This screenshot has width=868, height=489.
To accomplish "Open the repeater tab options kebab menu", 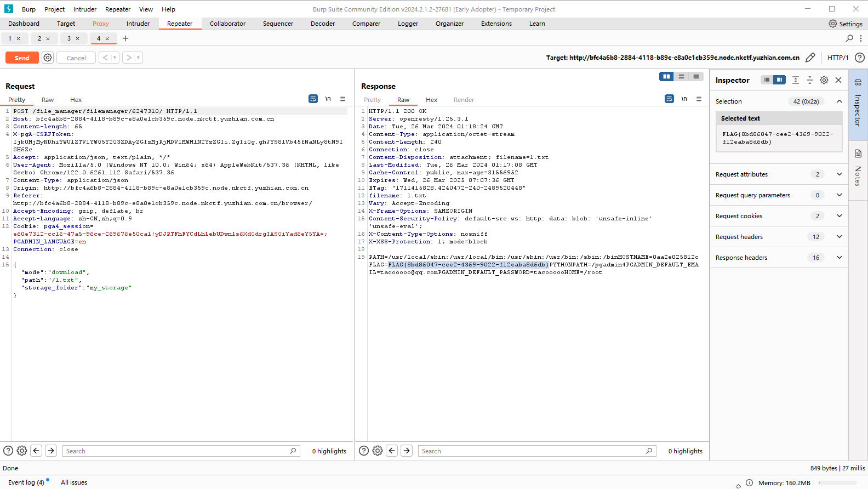I will click(861, 38).
